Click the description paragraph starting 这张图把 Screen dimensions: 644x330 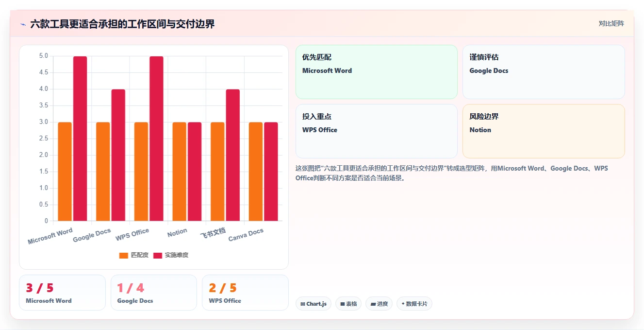click(x=451, y=173)
